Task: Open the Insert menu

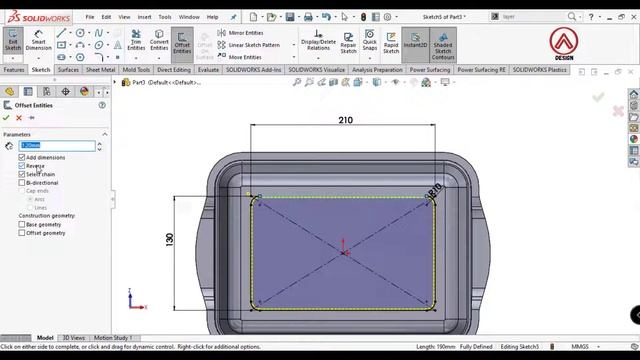Action: tap(144, 17)
